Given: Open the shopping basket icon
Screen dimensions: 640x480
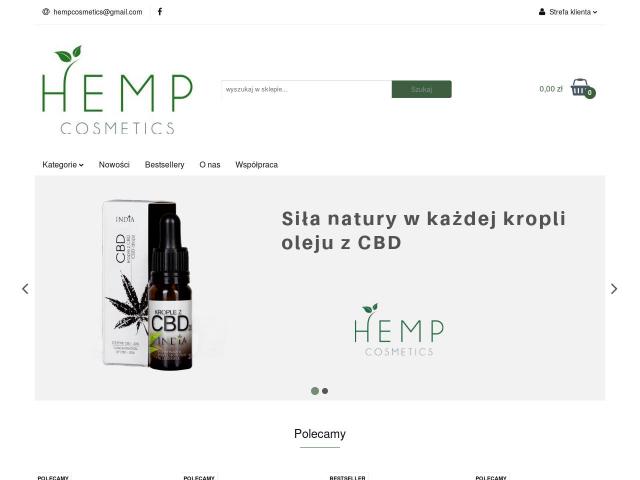Looking at the screenshot, I should [580, 87].
